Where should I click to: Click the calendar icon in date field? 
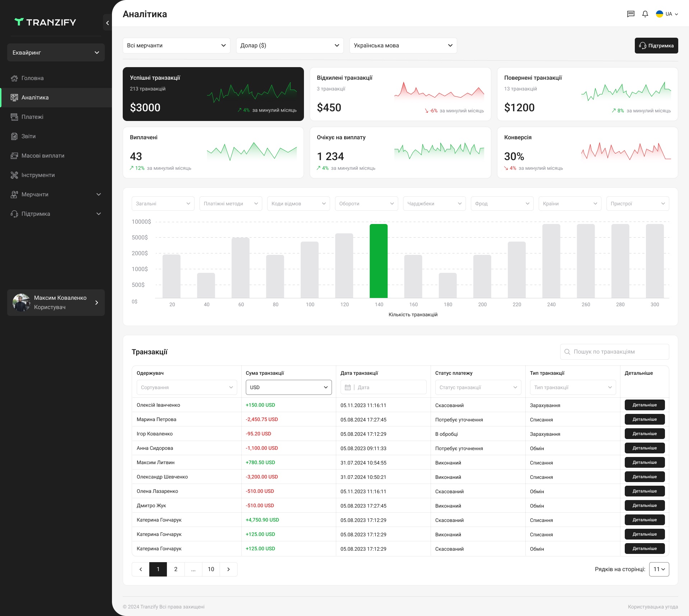click(347, 387)
